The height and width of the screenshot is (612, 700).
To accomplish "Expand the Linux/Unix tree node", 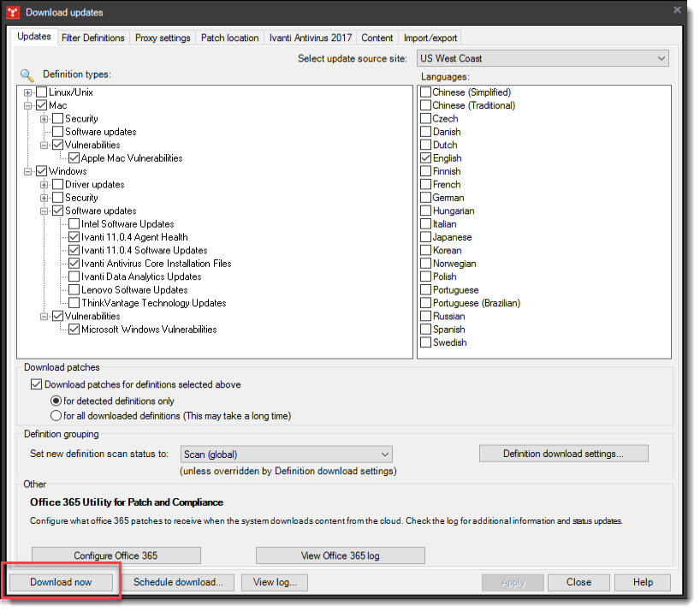I will (28, 92).
